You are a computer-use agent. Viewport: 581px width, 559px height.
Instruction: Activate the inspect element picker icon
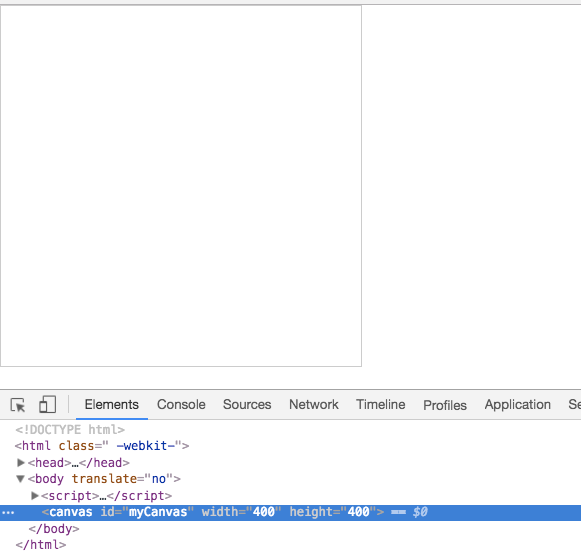pos(18,405)
